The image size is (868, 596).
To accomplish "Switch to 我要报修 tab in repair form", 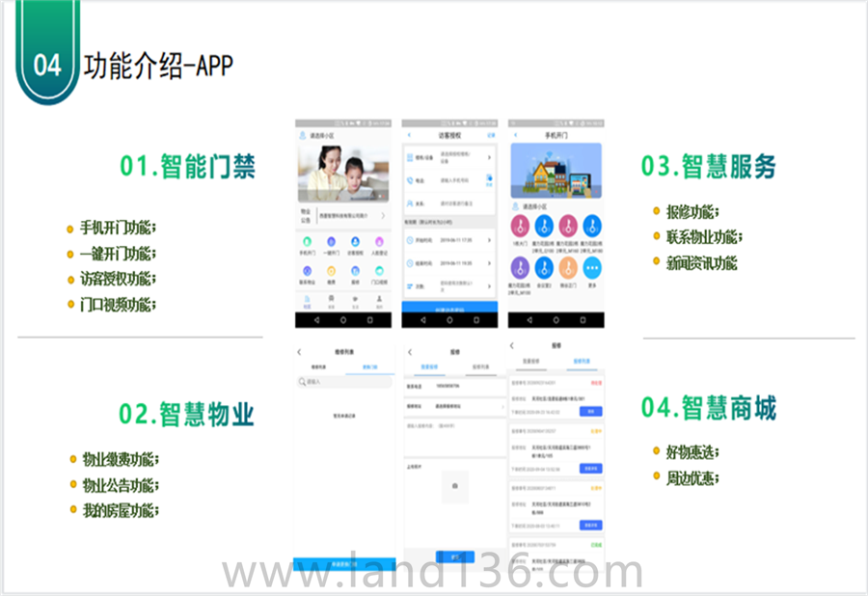I will [428, 367].
